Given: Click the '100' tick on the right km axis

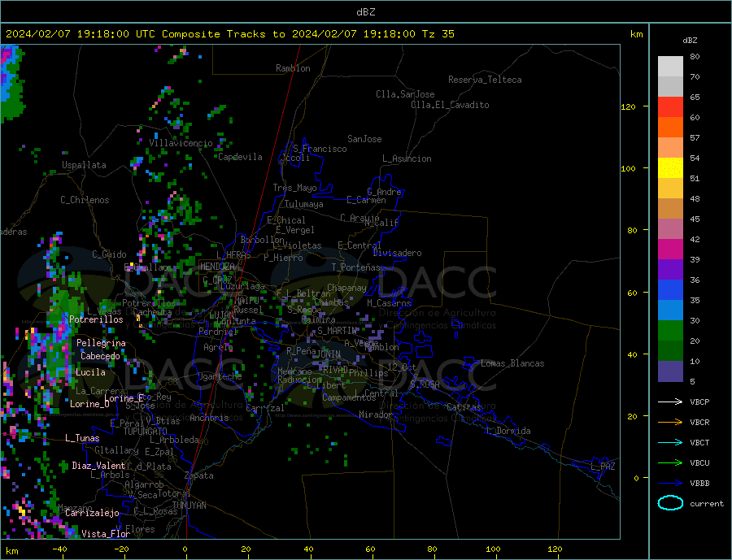Looking at the screenshot, I should (628, 168).
